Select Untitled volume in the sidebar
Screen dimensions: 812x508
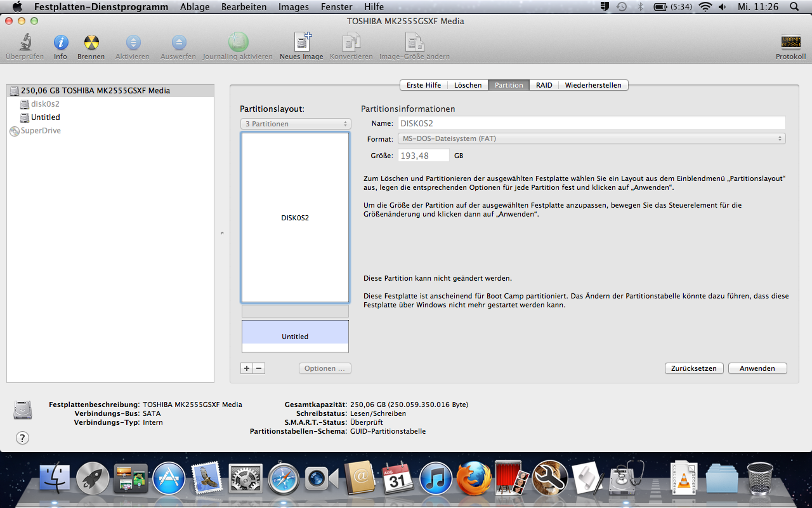click(x=110, y=117)
